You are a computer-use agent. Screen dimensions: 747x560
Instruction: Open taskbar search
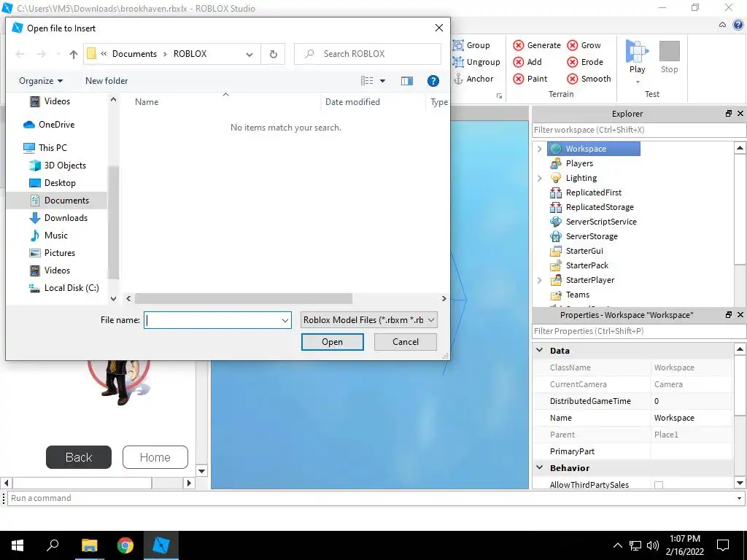pyautogui.click(x=53, y=545)
